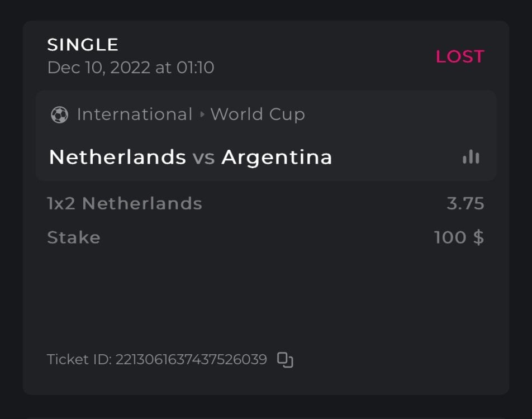Click the soccer ball sport icon
This screenshot has width=532, height=419.
point(59,115)
